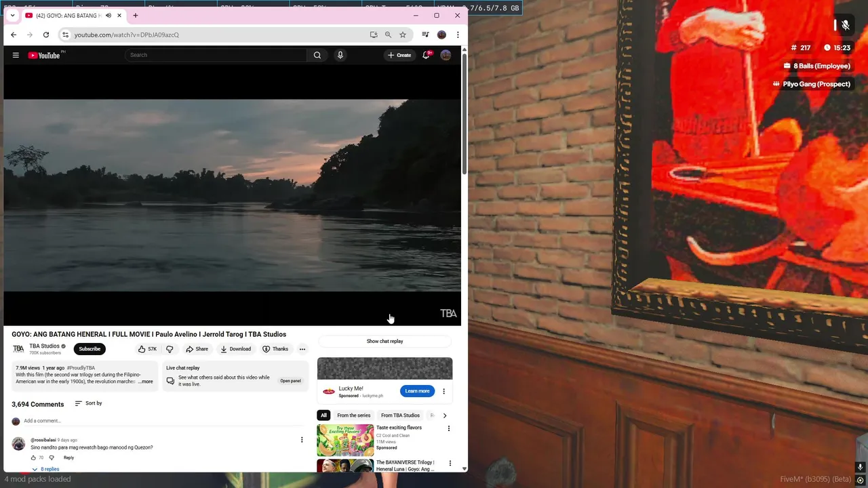Subscribe to TBA Studios

tap(90, 349)
